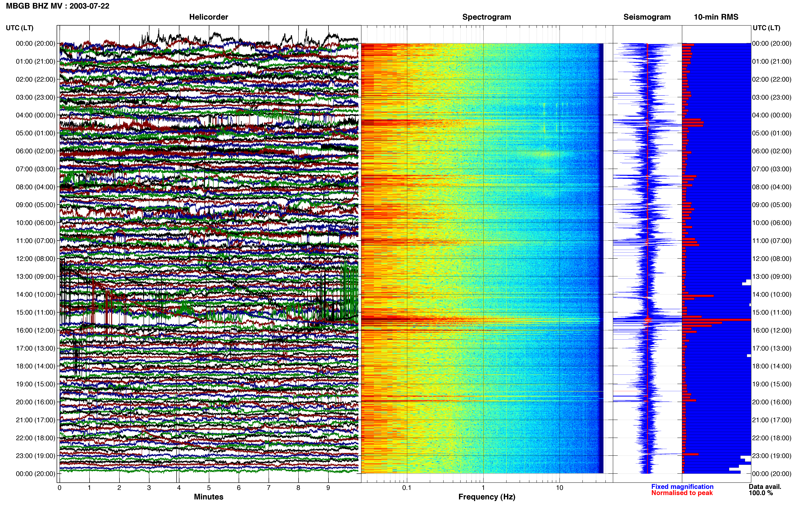This screenshot has height=508, width=812.
Task: Click the minute '0' tick label
Action: coord(59,487)
